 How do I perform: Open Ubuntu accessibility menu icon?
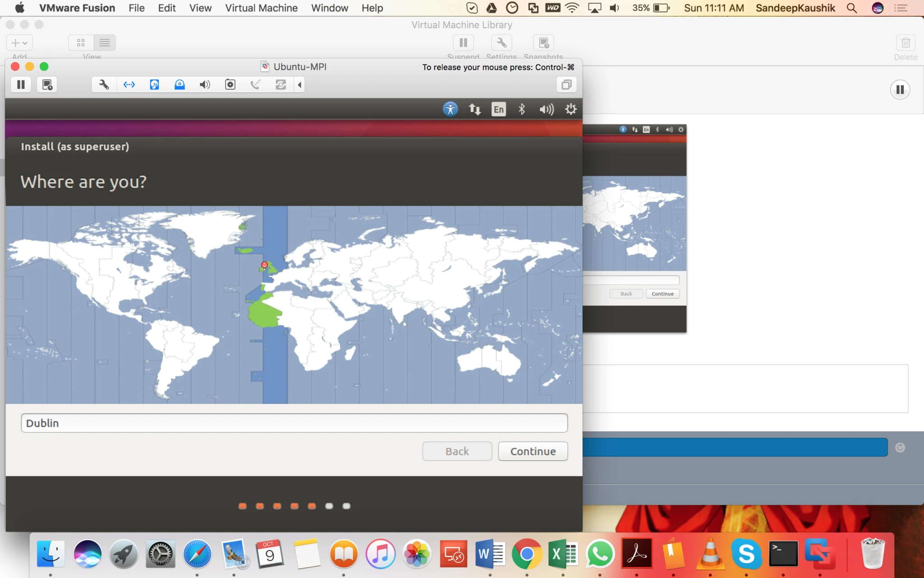(450, 109)
